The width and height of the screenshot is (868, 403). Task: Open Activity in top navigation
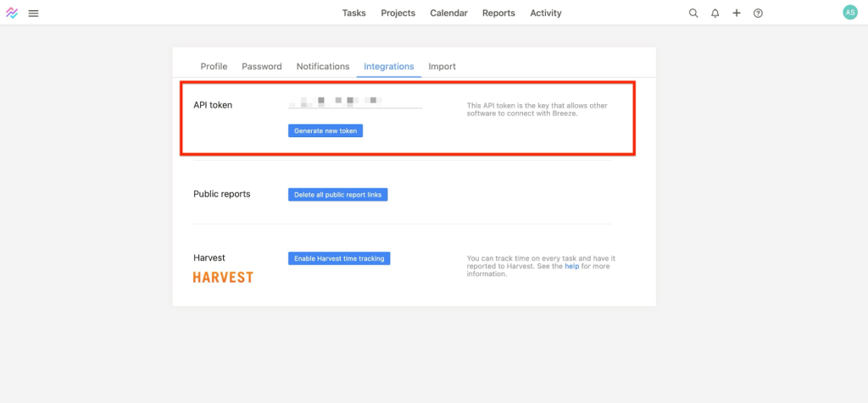coord(546,13)
